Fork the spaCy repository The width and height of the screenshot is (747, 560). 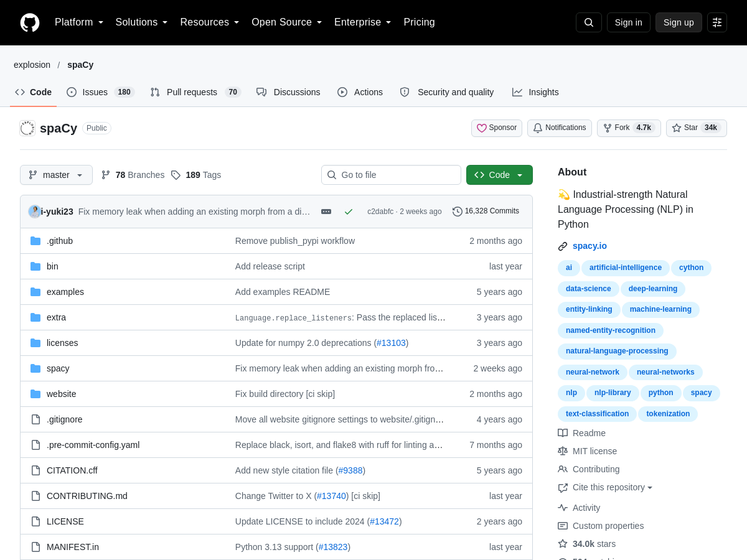[629, 128]
